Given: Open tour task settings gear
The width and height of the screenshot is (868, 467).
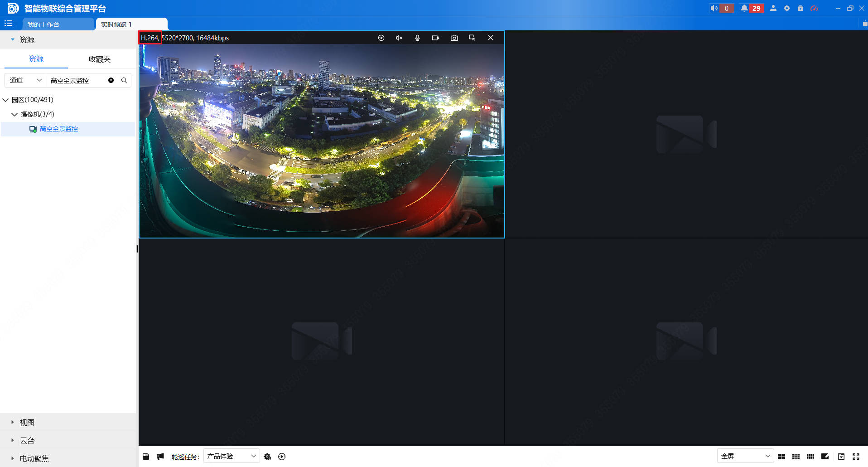Looking at the screenshot, I should pyautogui.click(x=267, y=457).
